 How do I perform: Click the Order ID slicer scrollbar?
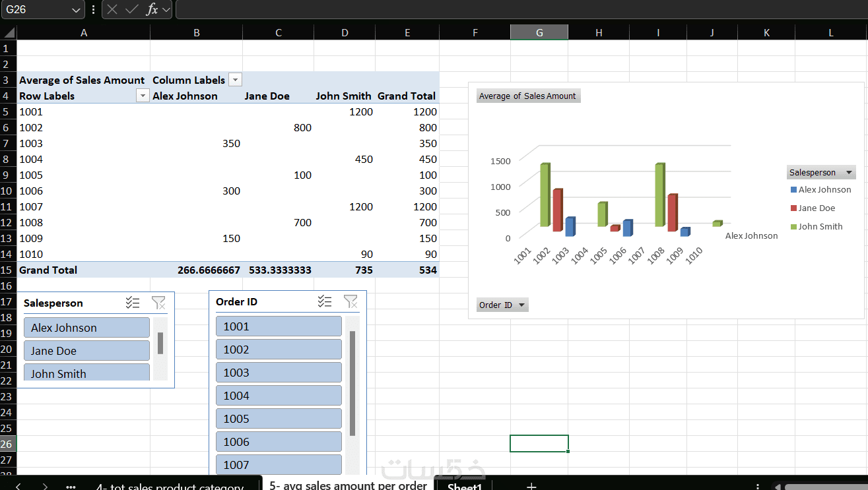pyautogui.click(x=352, y=383)
